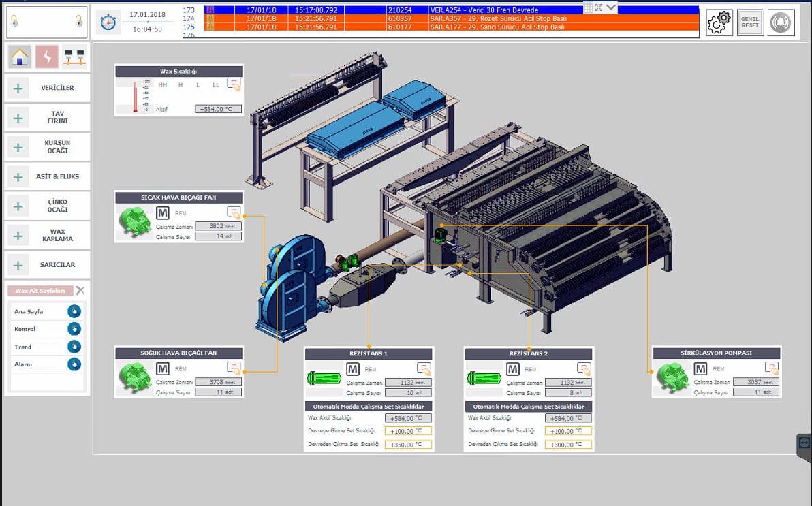Open the network topology icon
This screenshot has height=506, width=812.
[x=74, y=57]
